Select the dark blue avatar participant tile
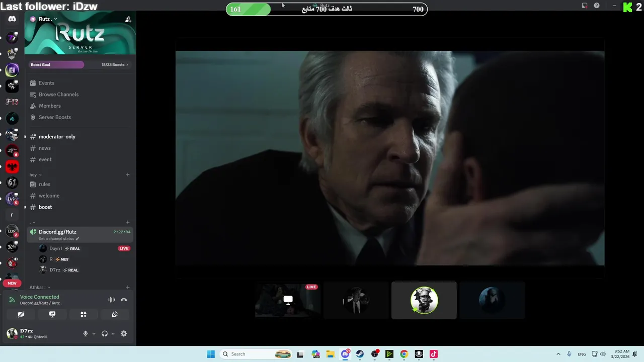Screen dimensions: 644x362 (x=492, y=300)
